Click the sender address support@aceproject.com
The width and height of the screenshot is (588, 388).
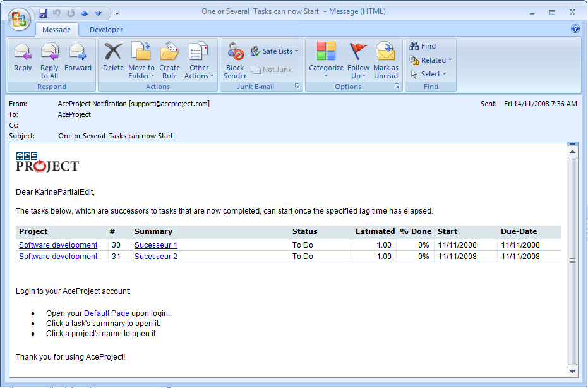[169, 104]
